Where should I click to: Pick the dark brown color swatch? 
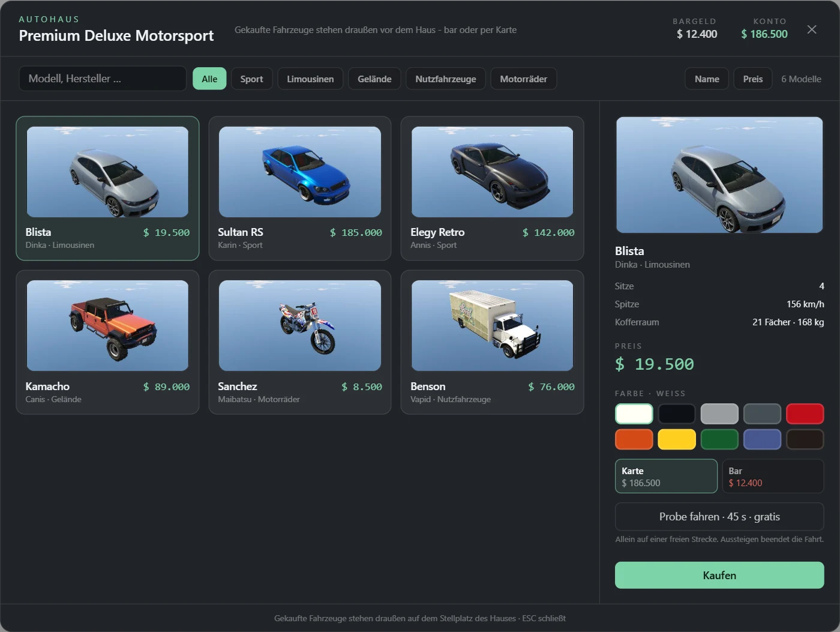(x=805, y=439)
